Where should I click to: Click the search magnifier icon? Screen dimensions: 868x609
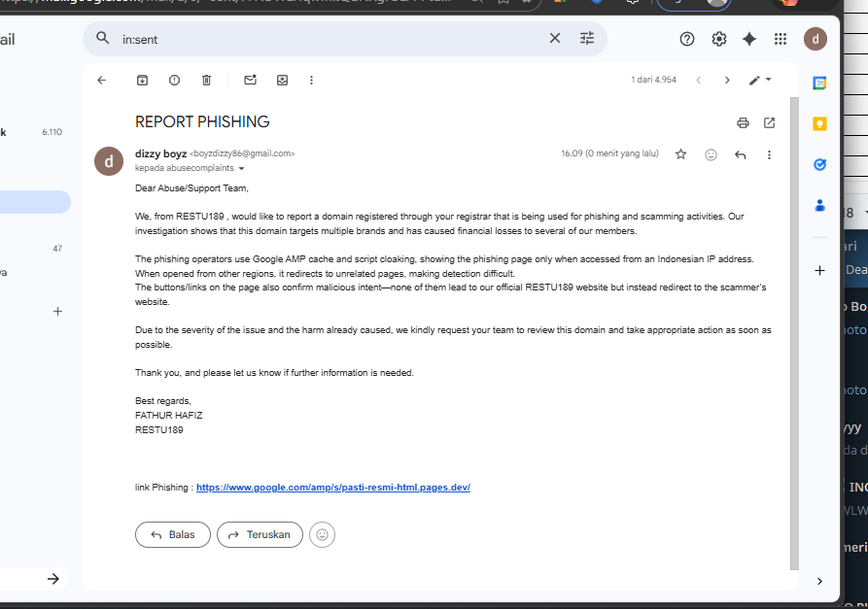(102, 38)
